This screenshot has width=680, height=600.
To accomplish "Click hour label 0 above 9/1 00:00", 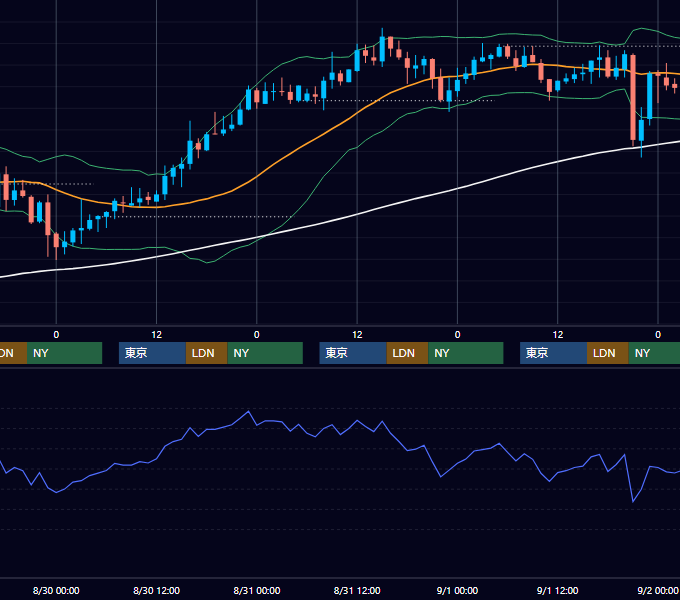I will click(x=457, y=335).
